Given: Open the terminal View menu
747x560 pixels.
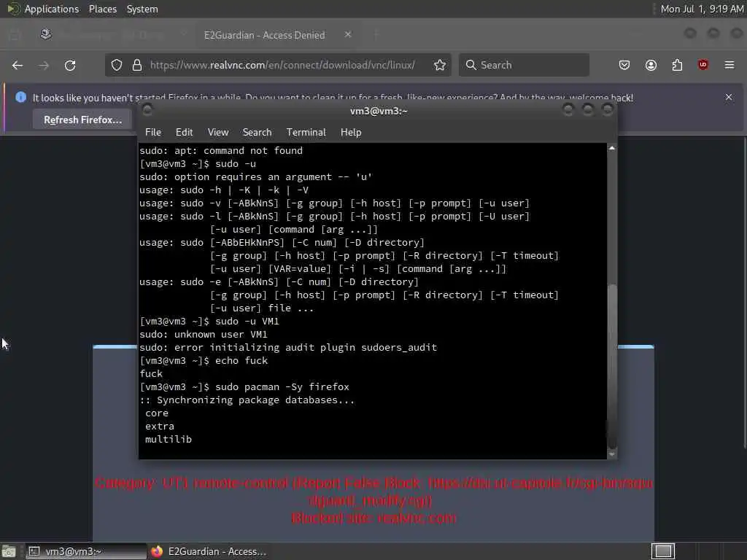Looking at the screenshot, I should [x=217, y=133].
